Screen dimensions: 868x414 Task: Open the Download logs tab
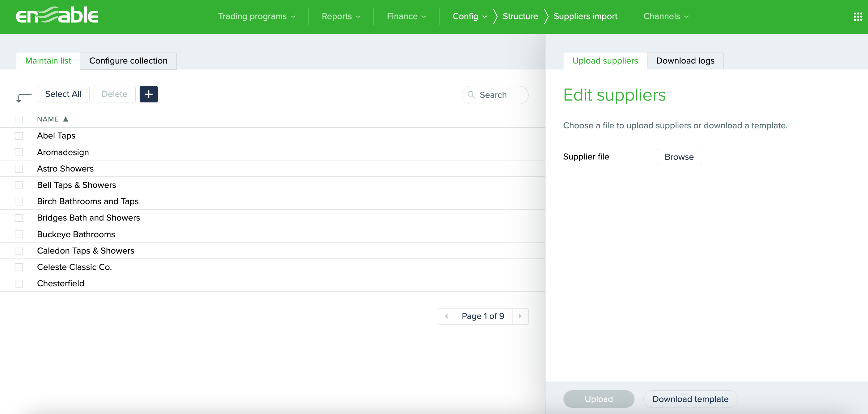point(685,60)
